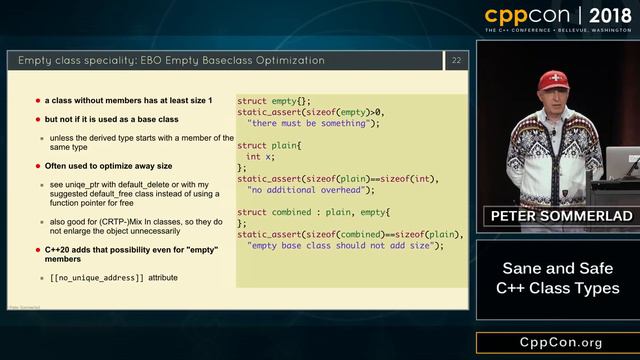Click the speaker video thumbnail
640x360 pixels.
point(558,137)
